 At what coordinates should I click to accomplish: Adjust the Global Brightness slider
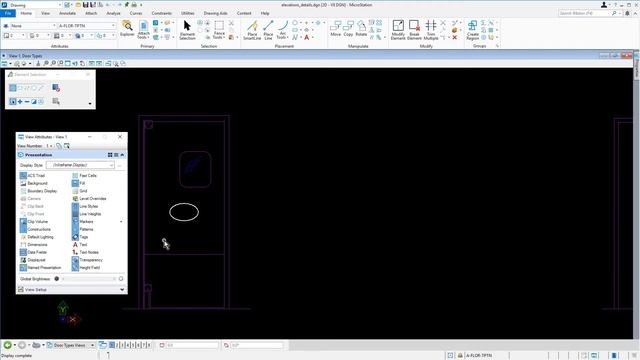click(89, 279)
